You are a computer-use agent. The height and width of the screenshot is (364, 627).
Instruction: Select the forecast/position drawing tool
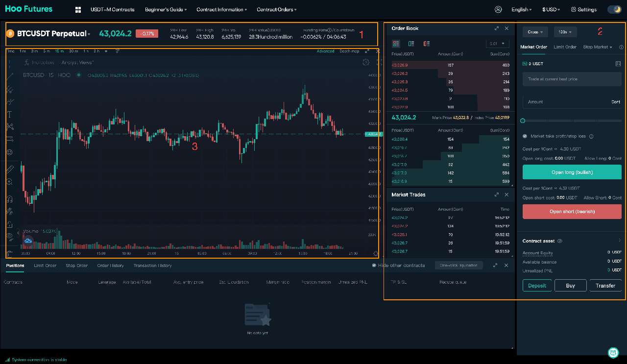tap(10, 140)
